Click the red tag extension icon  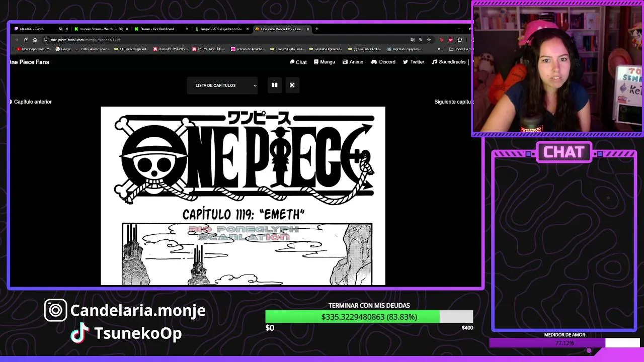(x=441, y=40)
